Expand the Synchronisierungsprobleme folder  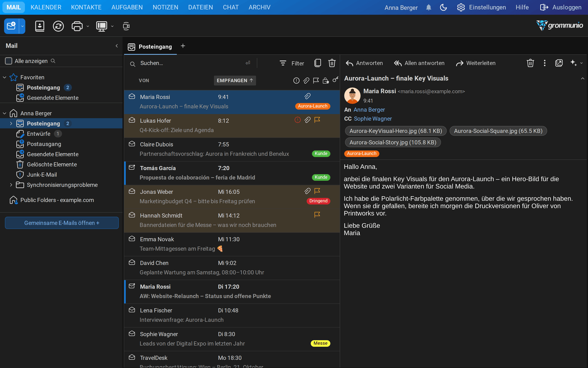pyautogui.click(x=11, y=185)
